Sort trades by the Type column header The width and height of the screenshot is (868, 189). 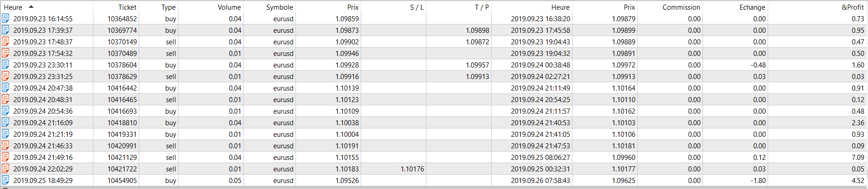tap(168, 7)
